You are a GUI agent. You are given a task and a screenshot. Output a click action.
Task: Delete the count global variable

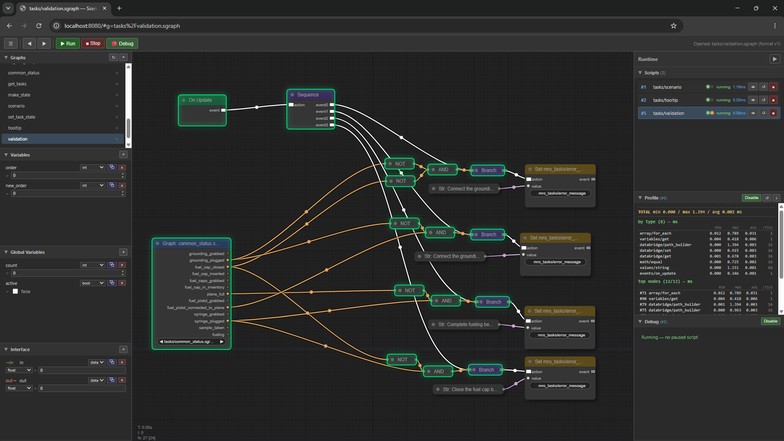tap(122, 265)
